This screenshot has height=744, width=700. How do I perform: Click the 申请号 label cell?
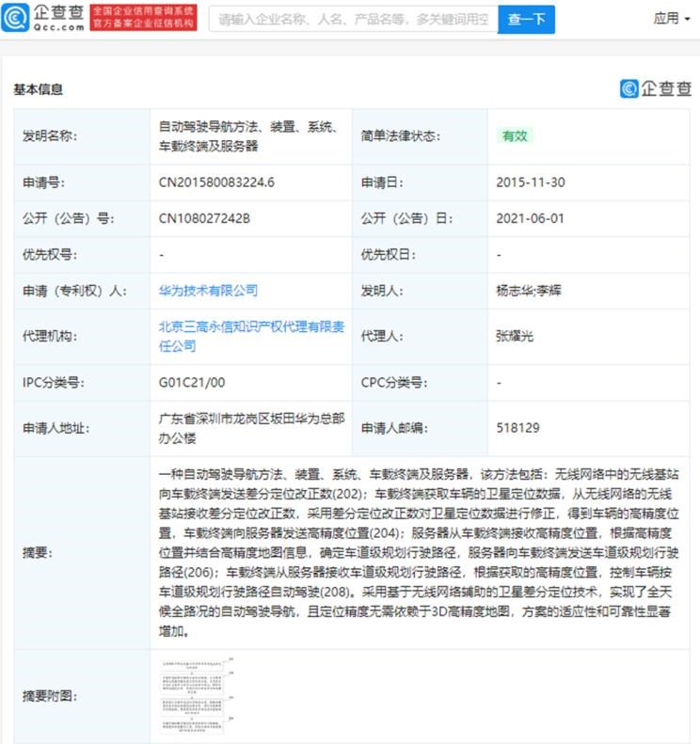(82, 182)
